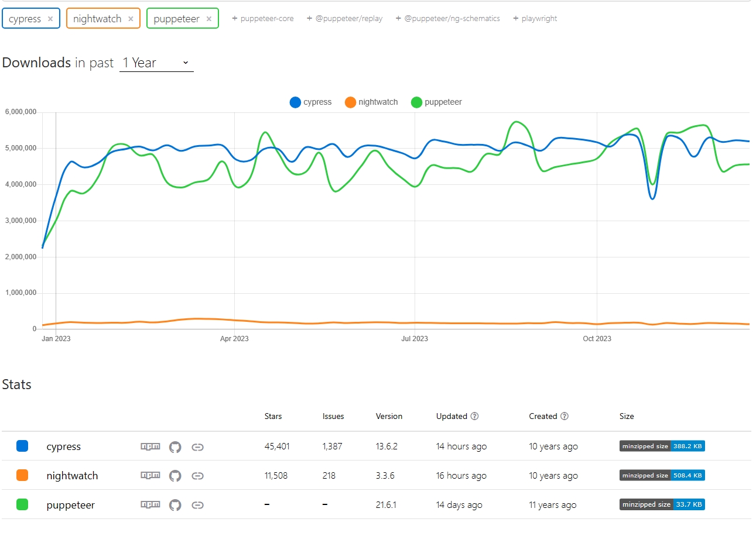
Task: Click the nightwatch minzipped size 508.4 KB badge
Action: pos(662,476)
